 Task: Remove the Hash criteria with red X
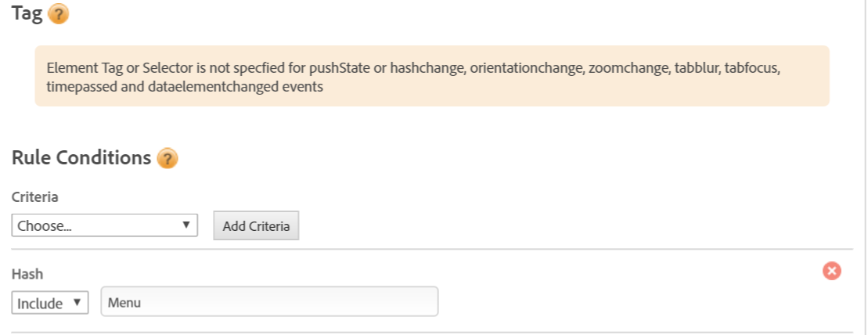pyautogui.click(x=831, y=271)
